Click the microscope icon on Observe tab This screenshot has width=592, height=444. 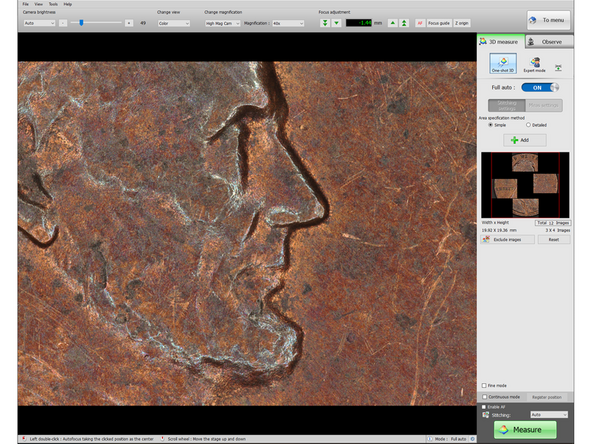point(530,42)
